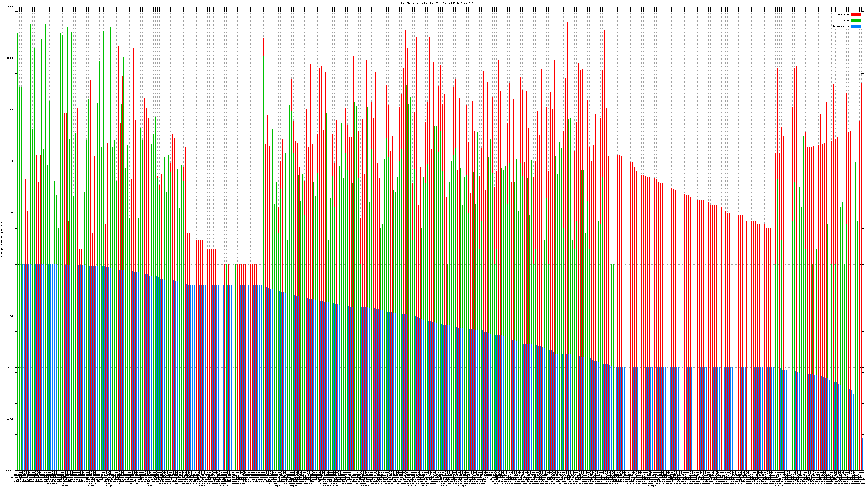Click the RBL Statistics chart title
Image resolution: width=868 pixels, height=488 pixels.
tap(439, 3)
